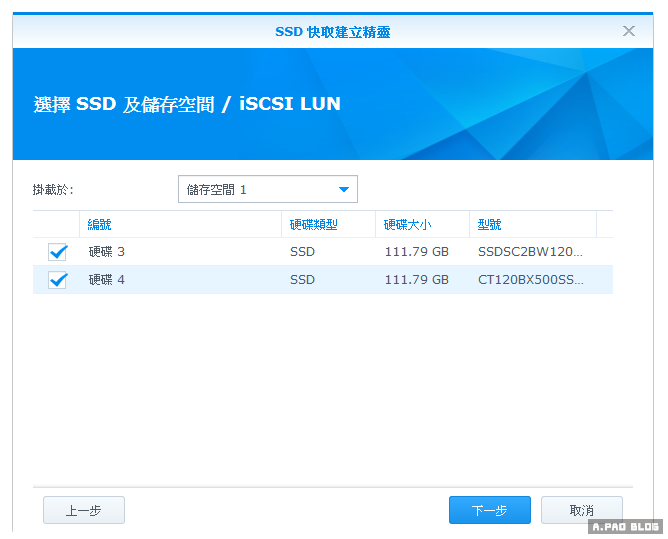This screenshot has width=668, height=539.
Task: Uncheck the checkbox for 硬碟 4
Action: (x=57, y=280)
